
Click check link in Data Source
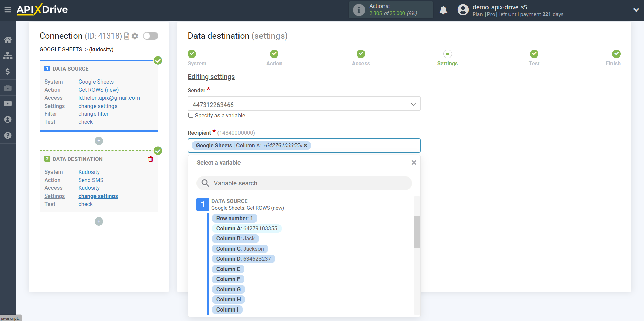85,122
